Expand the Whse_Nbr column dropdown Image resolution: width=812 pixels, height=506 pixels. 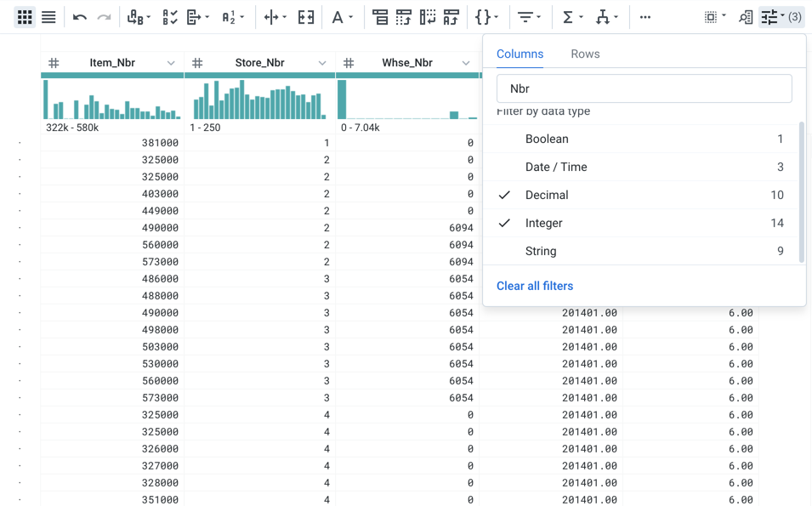click(465, 62)
